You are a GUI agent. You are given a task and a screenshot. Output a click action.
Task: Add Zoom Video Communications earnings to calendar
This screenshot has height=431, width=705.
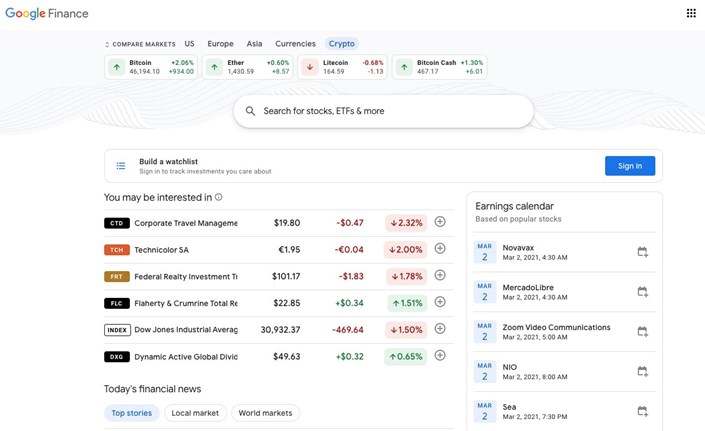643,332
